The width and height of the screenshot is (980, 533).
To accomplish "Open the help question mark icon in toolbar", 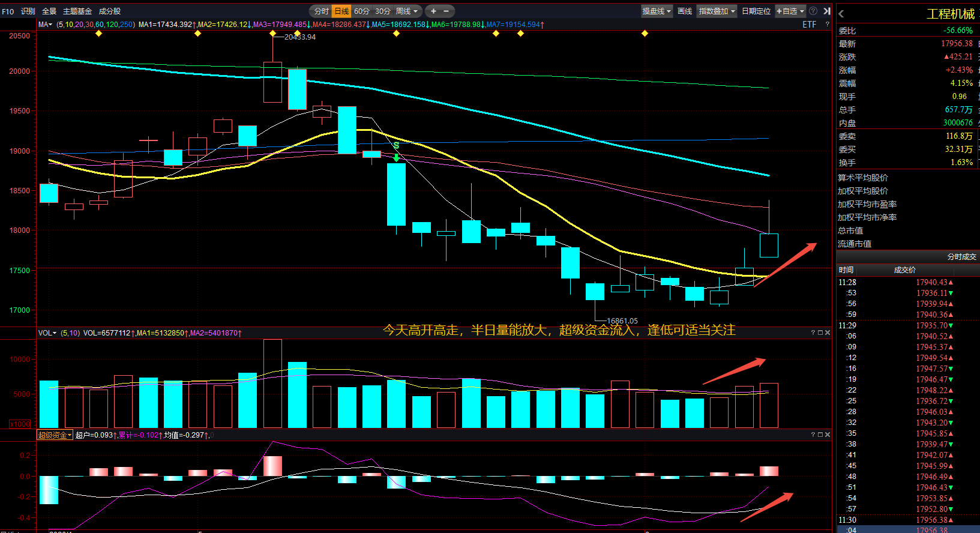I will [x=813, y=11].
